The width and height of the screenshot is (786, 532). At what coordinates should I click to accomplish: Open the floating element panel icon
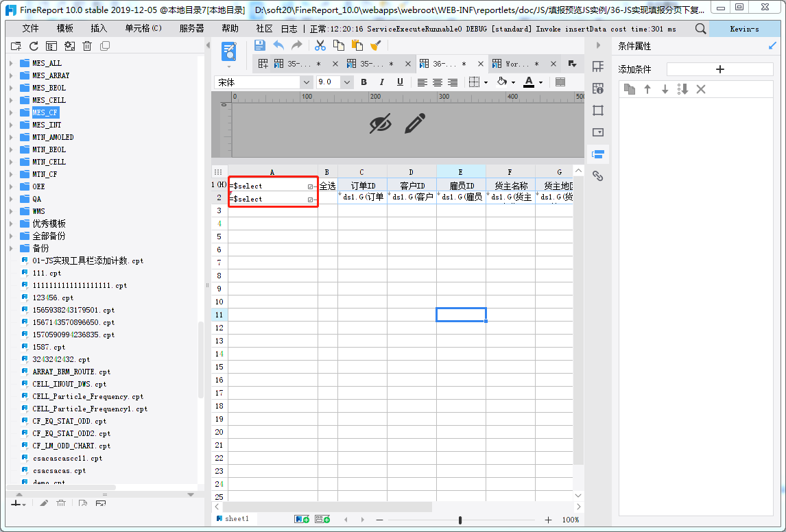click(x=598, y=110)
